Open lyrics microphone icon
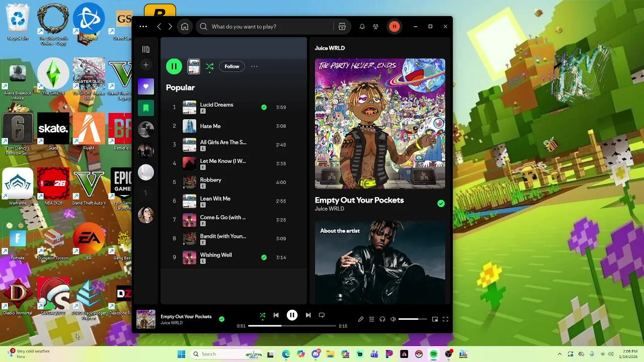Viewport: 644px width, 362px height. click(x=361, y=319)
